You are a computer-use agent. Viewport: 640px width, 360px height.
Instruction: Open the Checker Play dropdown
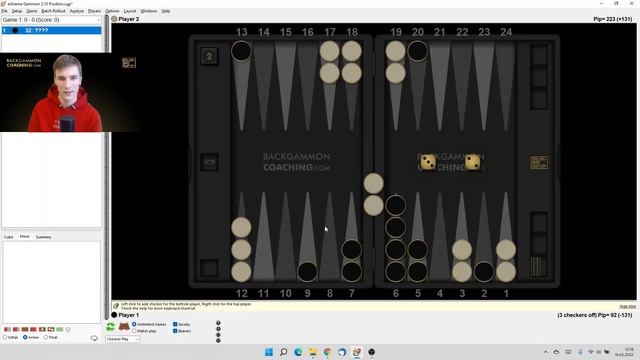(x=122, y=339)
